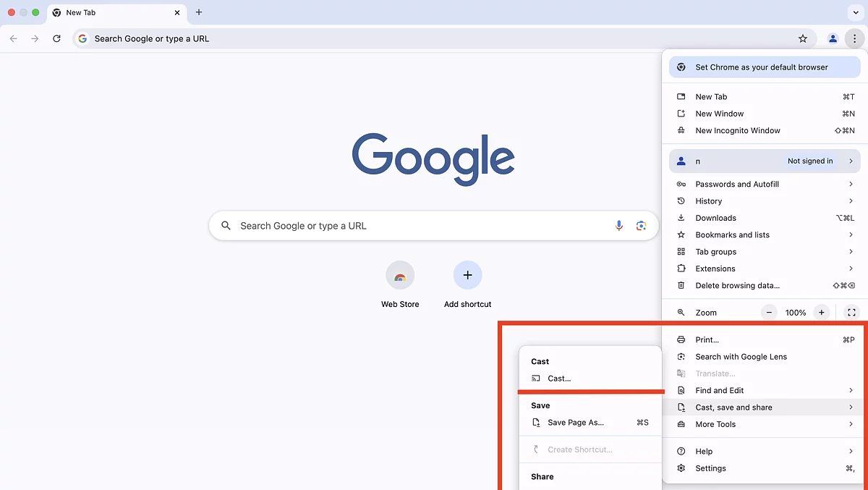Open the tab search dropdown arrow

pyautogui.click(x=856, y=12)
